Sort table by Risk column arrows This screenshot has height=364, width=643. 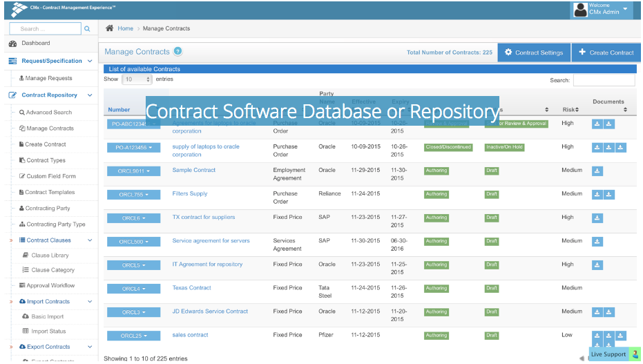(577, 109)
